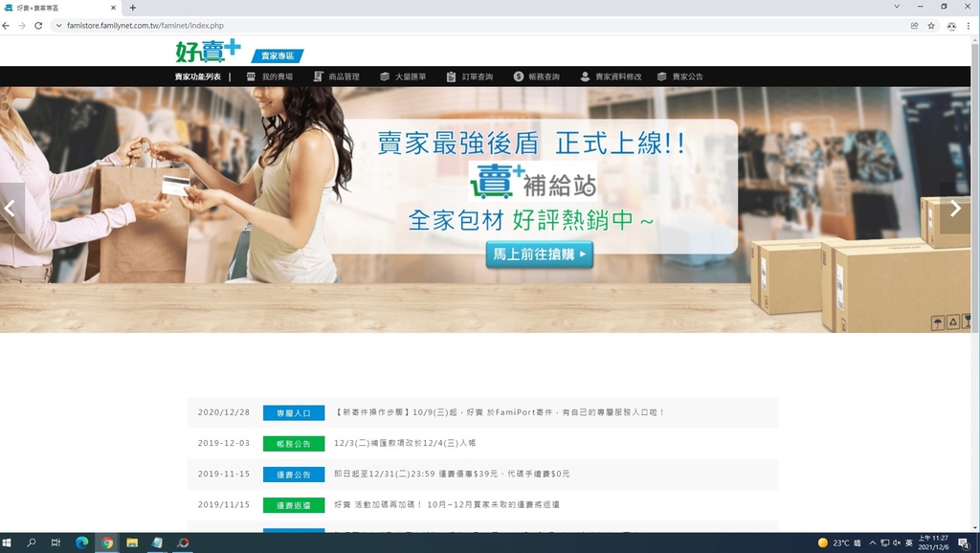The image size is (980, 553).
Task: Open a new browser tab
Action: (132, 8)
